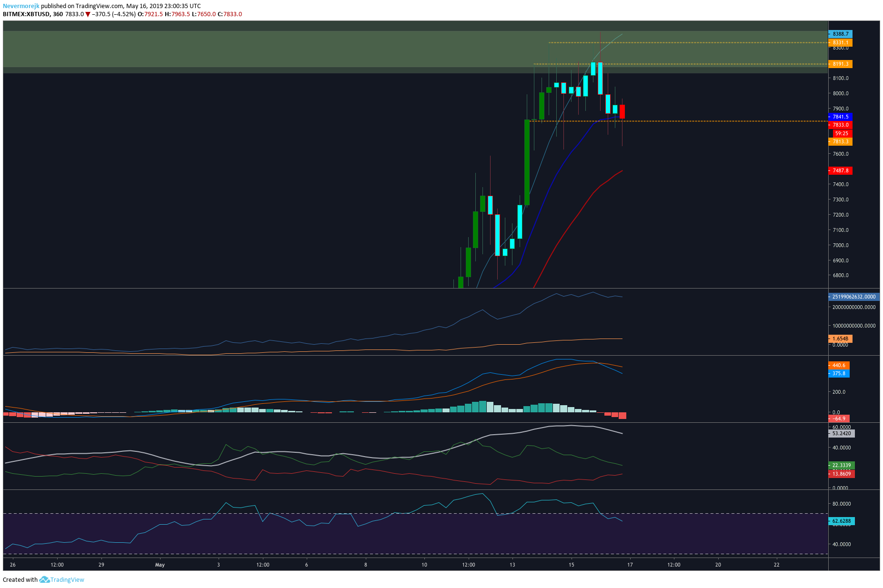
Task: Click date 20 on time axis
Action: click(718, 565)
